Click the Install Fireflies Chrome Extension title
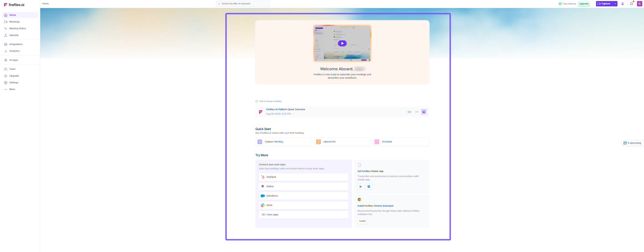Screen dimensions: 644x252 [x=376, y=206]
